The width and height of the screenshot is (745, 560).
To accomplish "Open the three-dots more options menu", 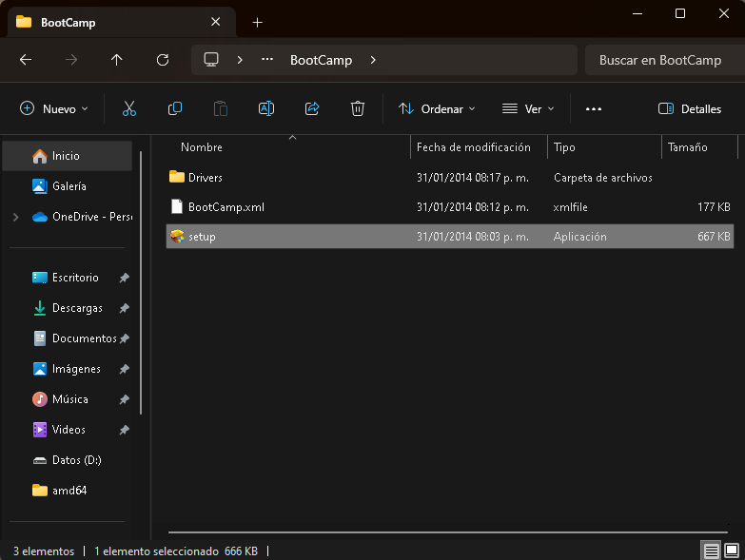I will click(x=594, y=108).
